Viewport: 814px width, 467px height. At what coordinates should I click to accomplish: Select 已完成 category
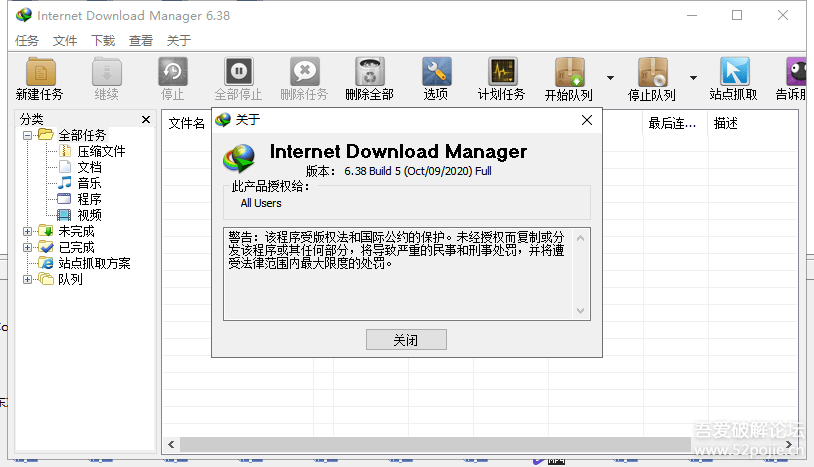(76, 248)
